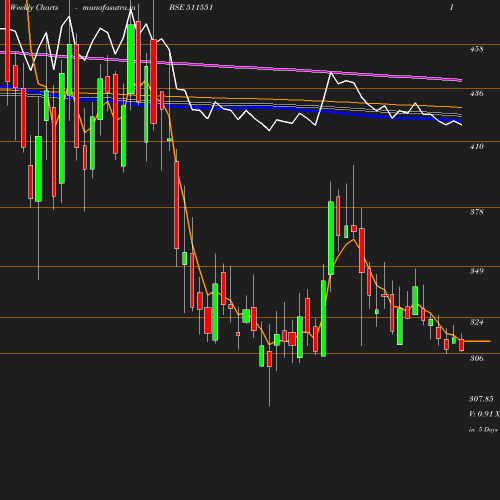Click the last red candlestick on the right
This screenshot has width=500, height=500.
coord(462,345)
